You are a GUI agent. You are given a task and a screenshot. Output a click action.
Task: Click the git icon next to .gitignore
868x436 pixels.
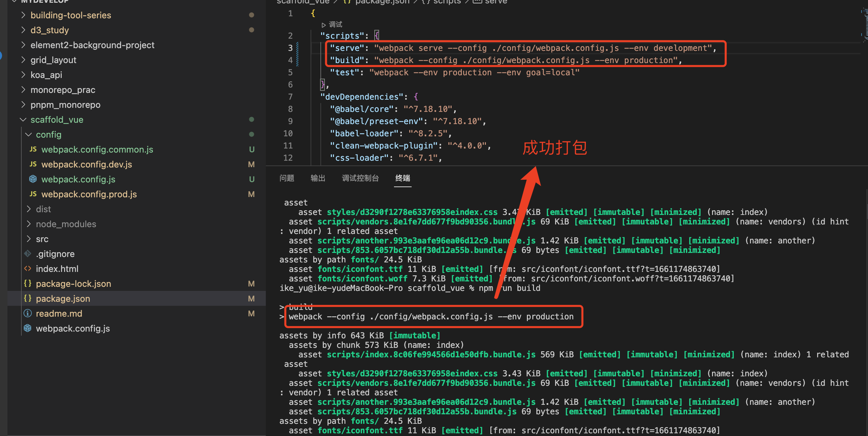28,254
